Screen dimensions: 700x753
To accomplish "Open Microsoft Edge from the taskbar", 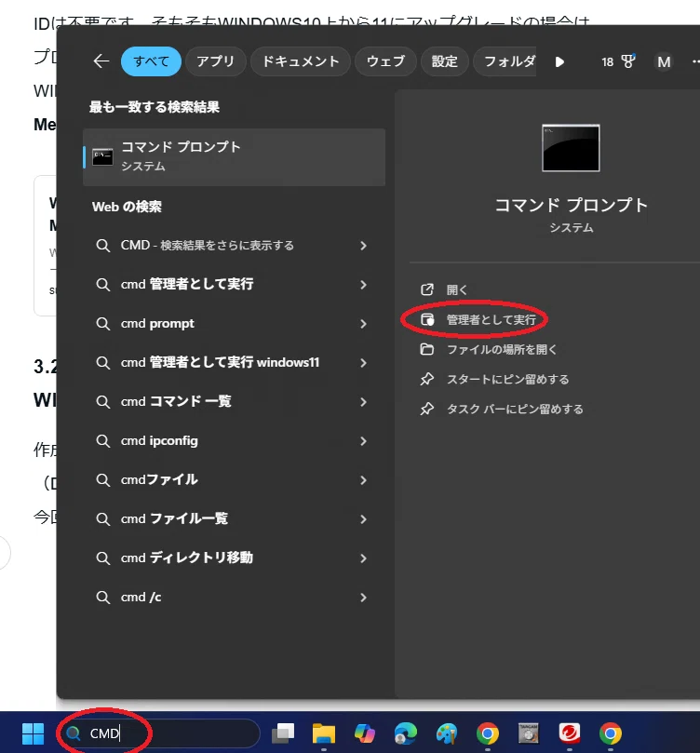I will [406, 733].
